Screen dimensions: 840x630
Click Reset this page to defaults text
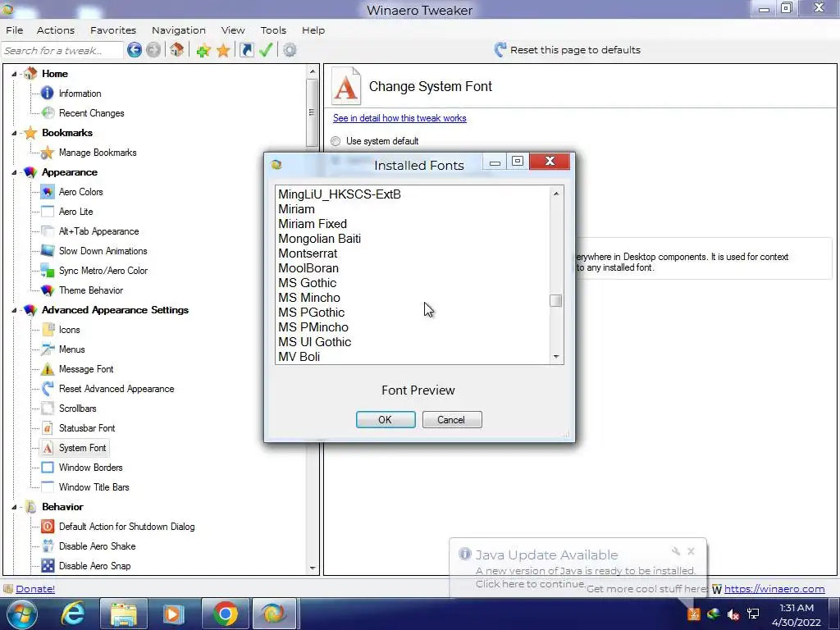click(575, 50)
